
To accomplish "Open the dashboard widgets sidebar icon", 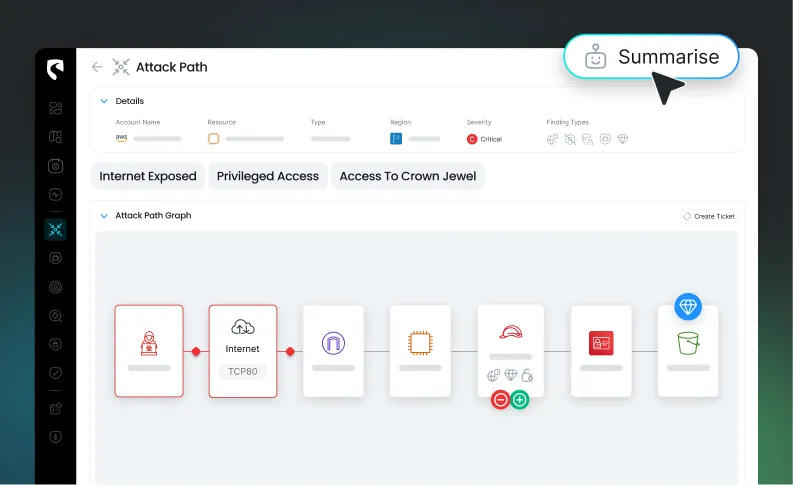I will (x=55, y=108).
